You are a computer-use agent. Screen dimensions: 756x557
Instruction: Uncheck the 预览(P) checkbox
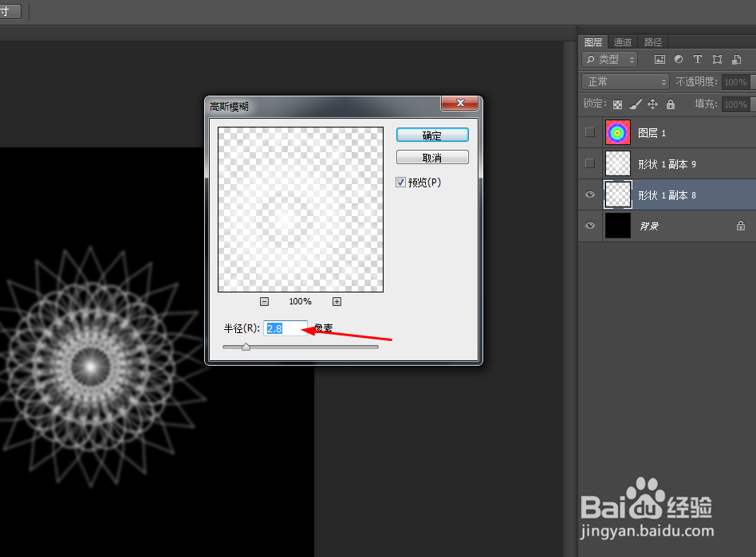400,182
